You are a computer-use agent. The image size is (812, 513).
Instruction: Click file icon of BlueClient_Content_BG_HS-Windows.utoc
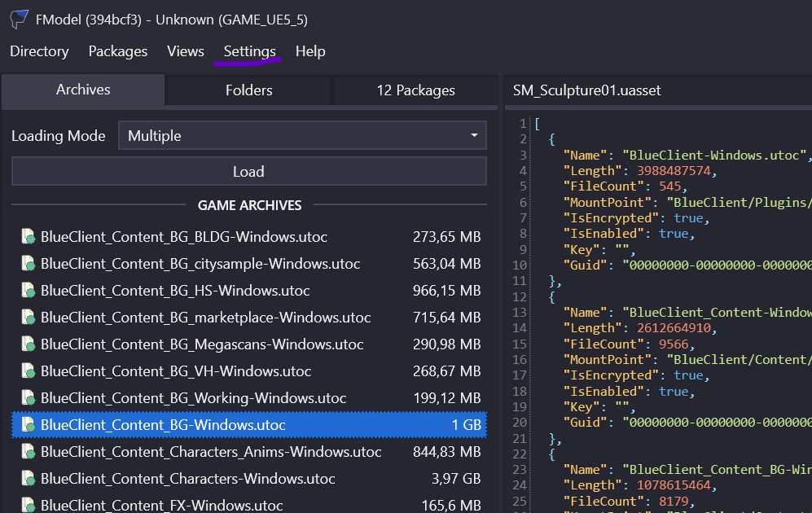[x=28, y=291]
